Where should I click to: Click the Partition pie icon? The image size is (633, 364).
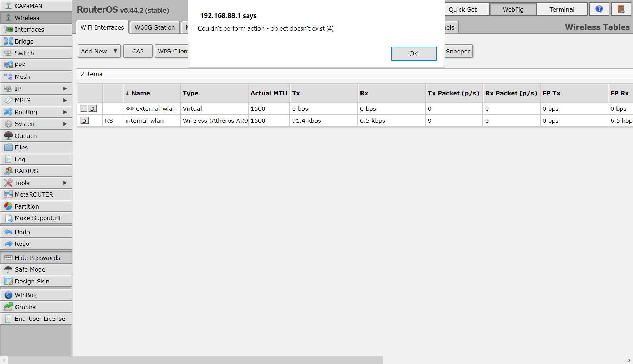coord(8,206)
